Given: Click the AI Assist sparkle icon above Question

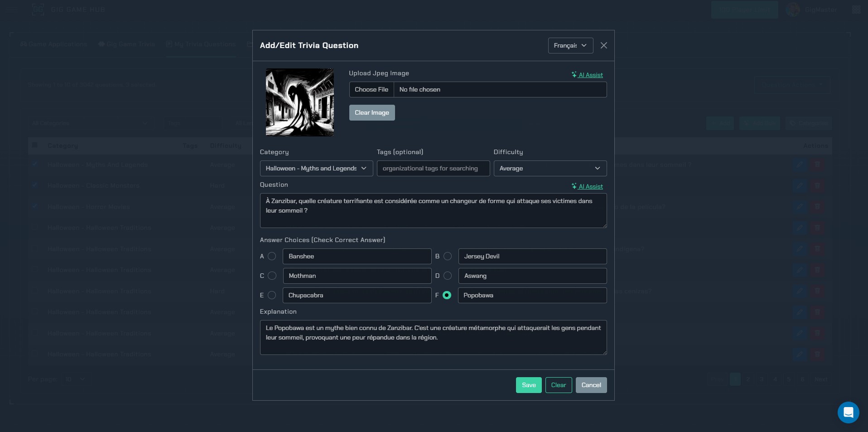Looking at the screenshot, I should click(x=574, y=186).
